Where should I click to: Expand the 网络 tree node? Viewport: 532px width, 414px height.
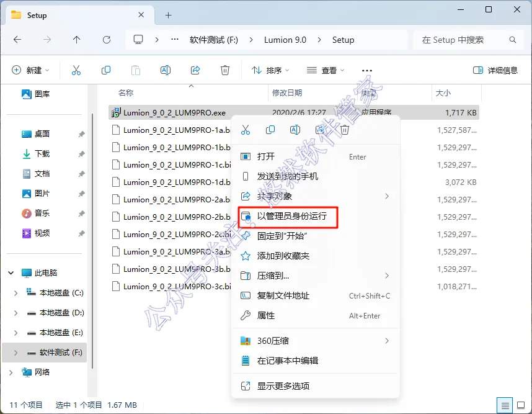11,372
